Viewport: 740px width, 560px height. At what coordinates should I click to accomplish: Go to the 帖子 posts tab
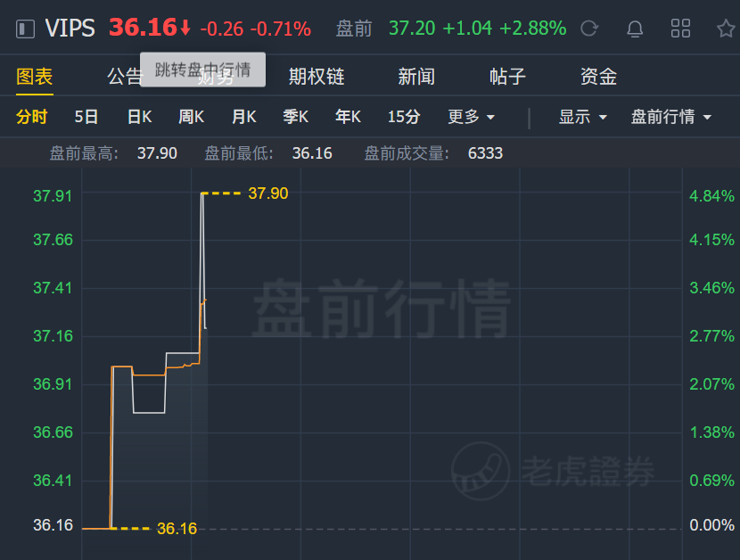[x=507, y=76]
